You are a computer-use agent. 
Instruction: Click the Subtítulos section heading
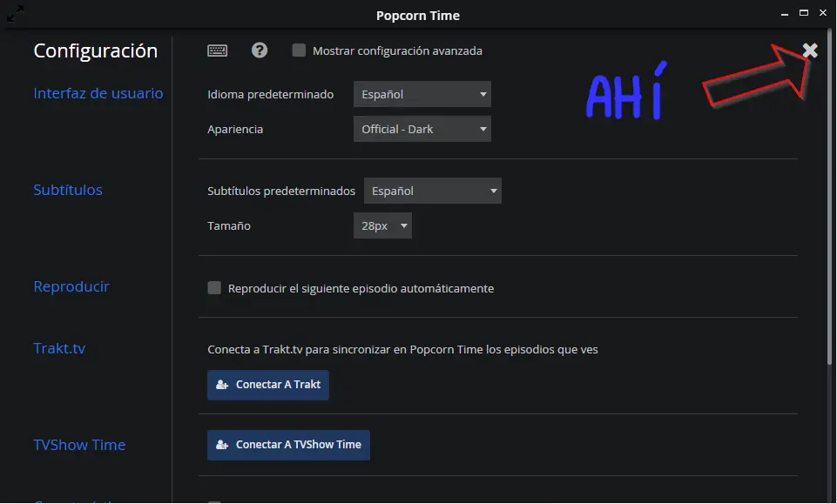[68, 190]
